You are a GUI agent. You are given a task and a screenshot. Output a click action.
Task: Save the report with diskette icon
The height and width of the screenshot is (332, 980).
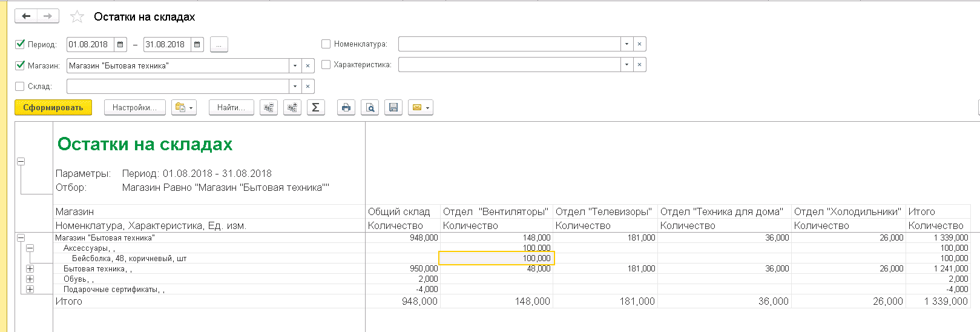(x=393, y=107)
